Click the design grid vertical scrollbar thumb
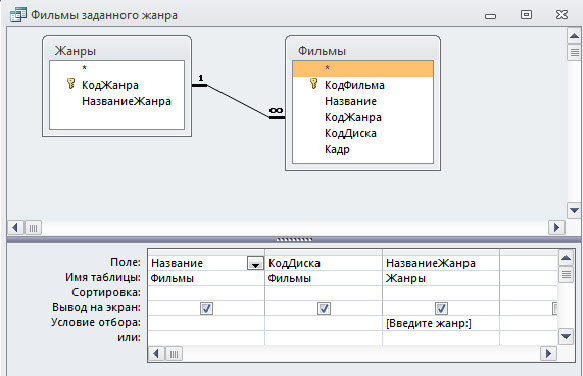Screen dimensions: 583x376 [566, 275]
